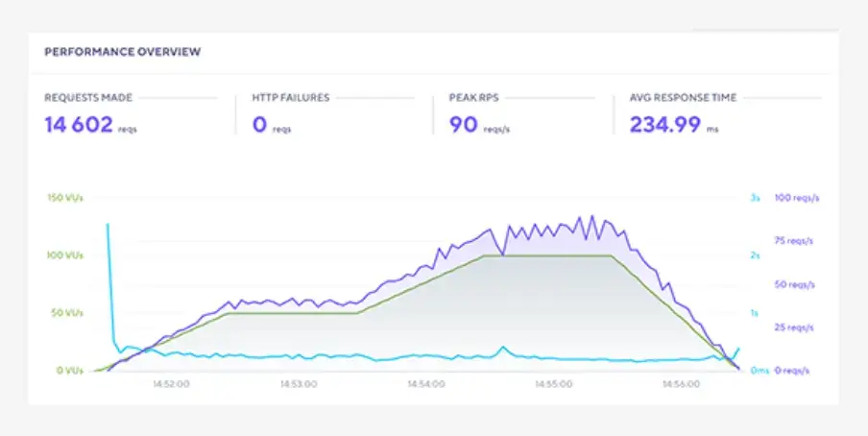868x436 pixels.
Task: Click the initial response time spike peak
Action: coord(108,225)
